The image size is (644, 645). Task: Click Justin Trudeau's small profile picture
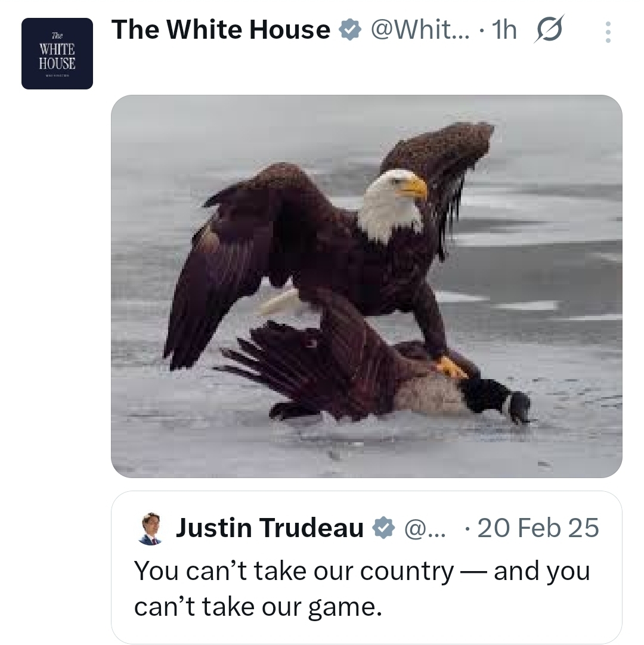tap(150, 529)
